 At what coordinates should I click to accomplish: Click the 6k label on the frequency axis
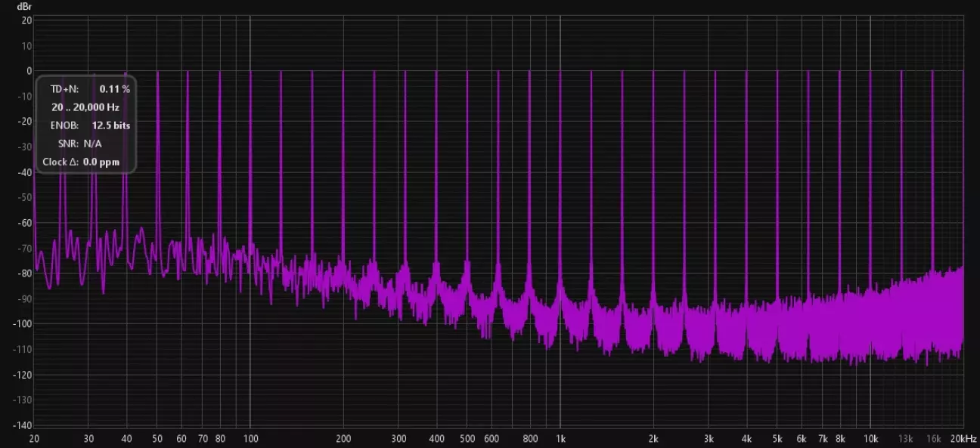pyautogui.click(x=801, y=439)
